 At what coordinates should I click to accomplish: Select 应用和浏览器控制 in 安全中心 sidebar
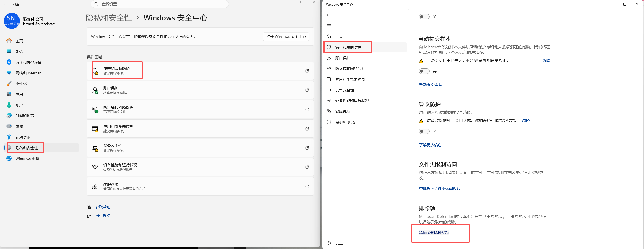pyautogui.click(x=365, y=79)
